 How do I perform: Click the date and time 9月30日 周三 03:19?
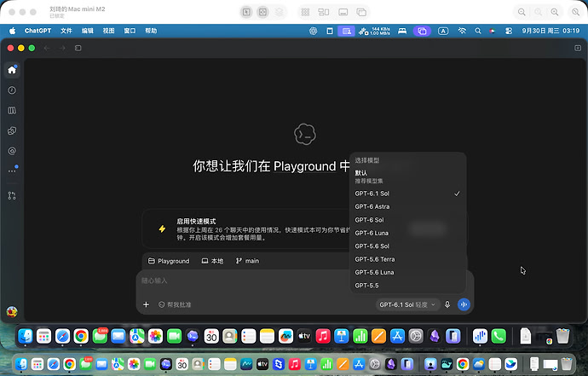pyautogui.click(x=551, y=31)
